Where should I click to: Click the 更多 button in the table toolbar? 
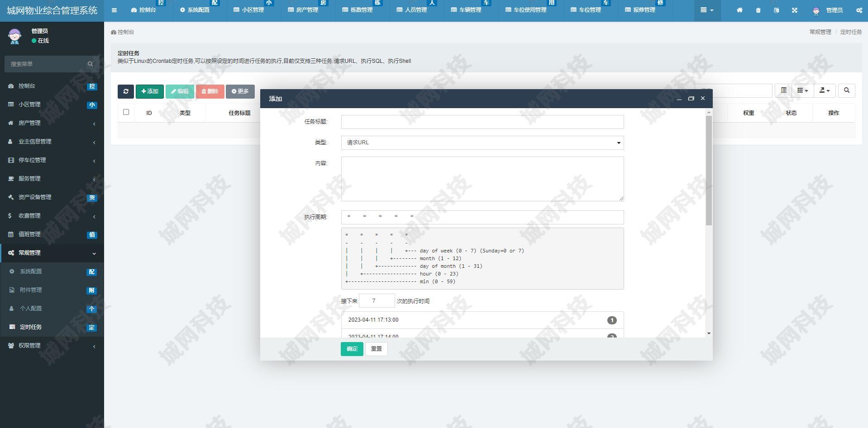coord(240,91)
